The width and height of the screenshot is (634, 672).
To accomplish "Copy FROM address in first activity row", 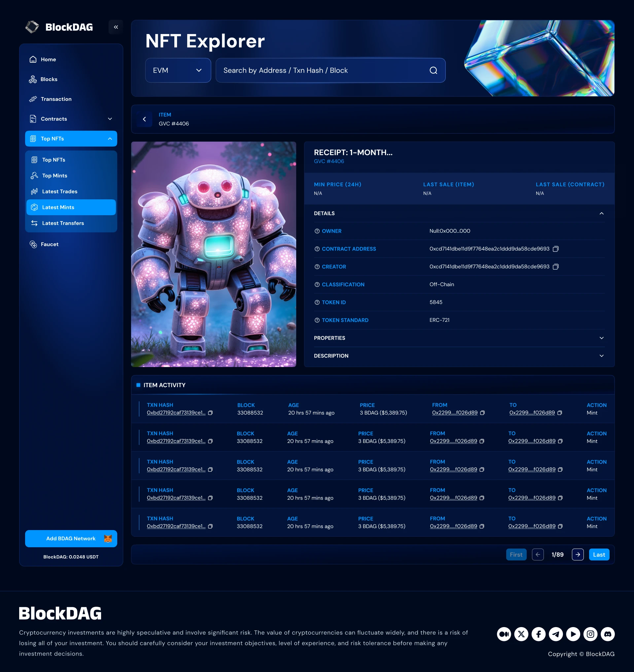I will [482, 413].
